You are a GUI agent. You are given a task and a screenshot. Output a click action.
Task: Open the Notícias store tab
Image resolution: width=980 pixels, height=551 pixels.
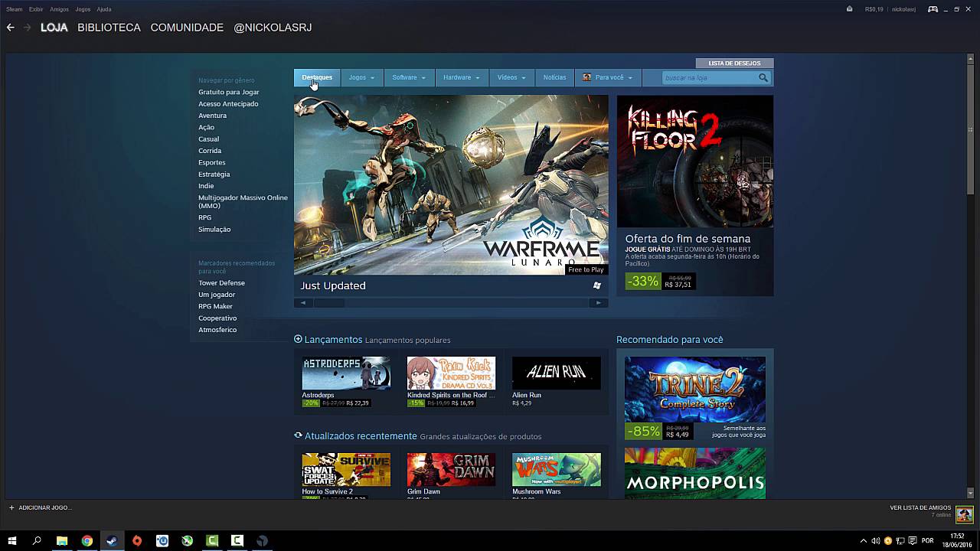coord(554,77)
